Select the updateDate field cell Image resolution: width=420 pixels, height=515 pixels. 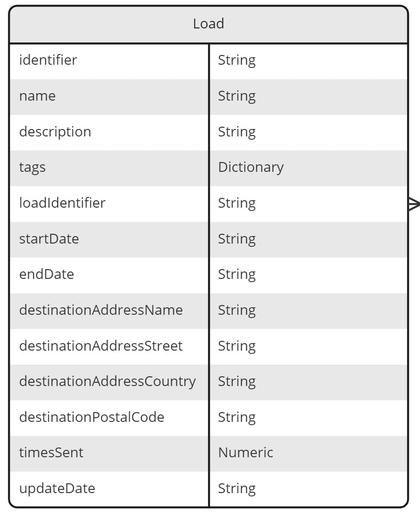click(109, 489)
